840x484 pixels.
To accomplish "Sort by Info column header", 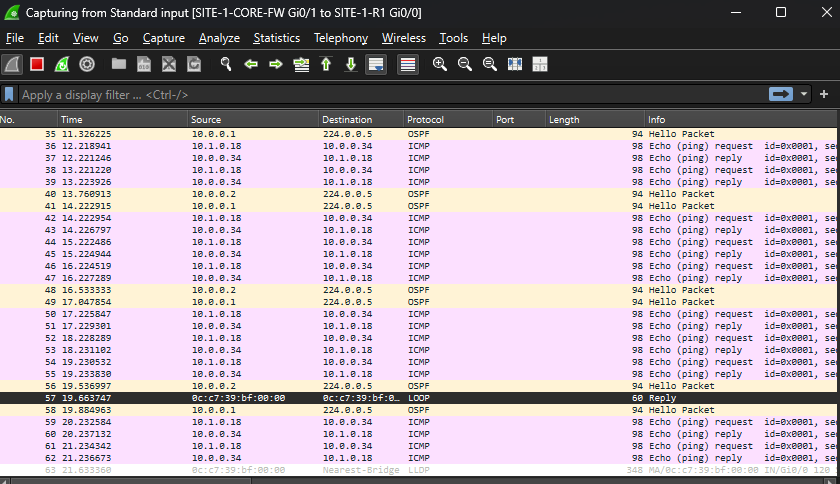I will click(x=740, y=120).
